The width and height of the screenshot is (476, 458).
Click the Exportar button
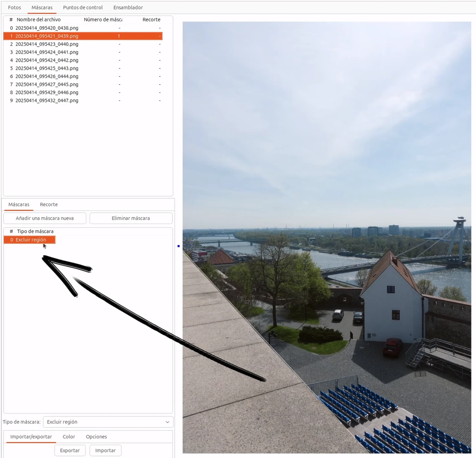pos(70,450)
